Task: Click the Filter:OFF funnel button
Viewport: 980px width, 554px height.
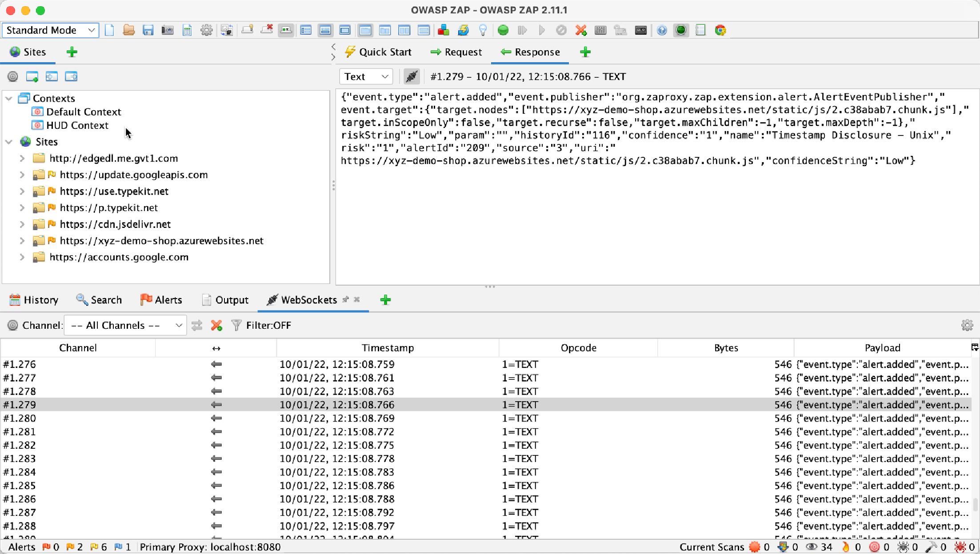Action: (261, 325)
